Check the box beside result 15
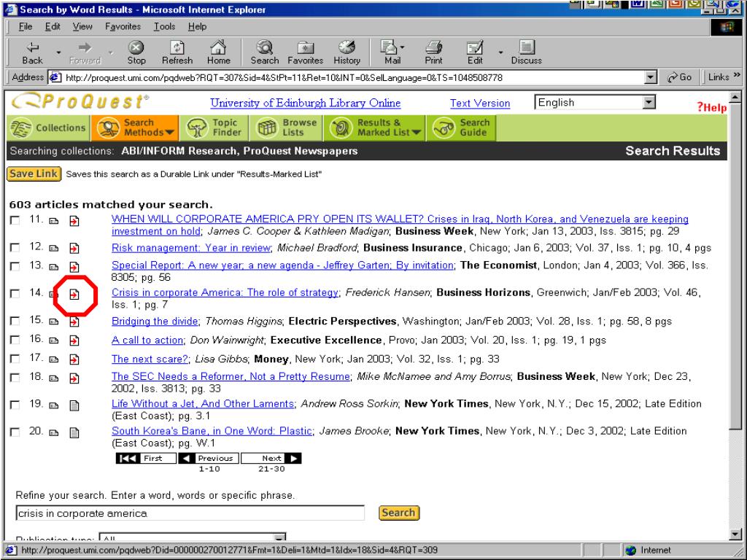This screenshot has height=560, width=747. [15, 321]
